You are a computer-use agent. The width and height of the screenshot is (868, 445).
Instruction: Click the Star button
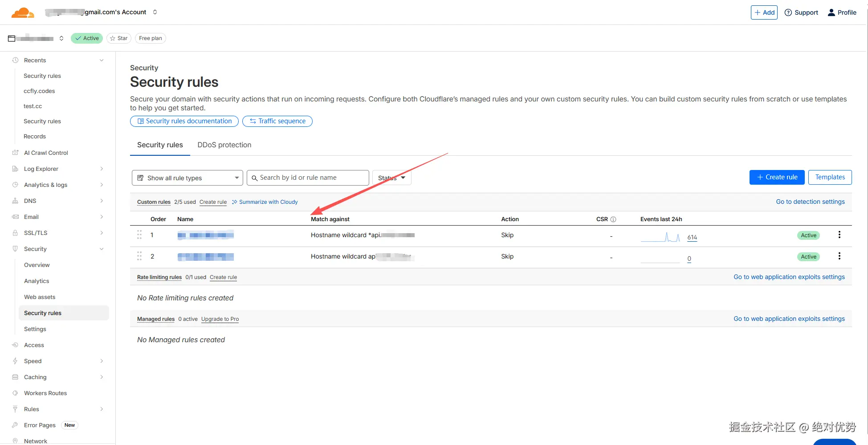(119, 38)
